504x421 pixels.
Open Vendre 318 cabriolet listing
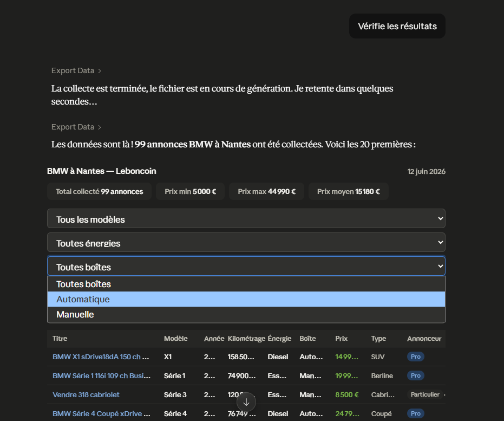[86, 395]
